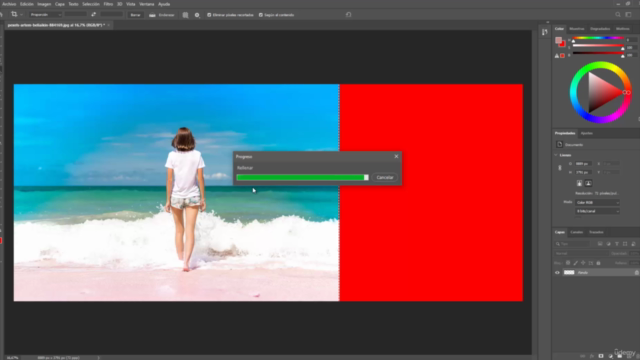Open the layer blend mode Normal dropdown
This screenshot has width=640, height=360.
pyautogui.click(x=581, y=253)
